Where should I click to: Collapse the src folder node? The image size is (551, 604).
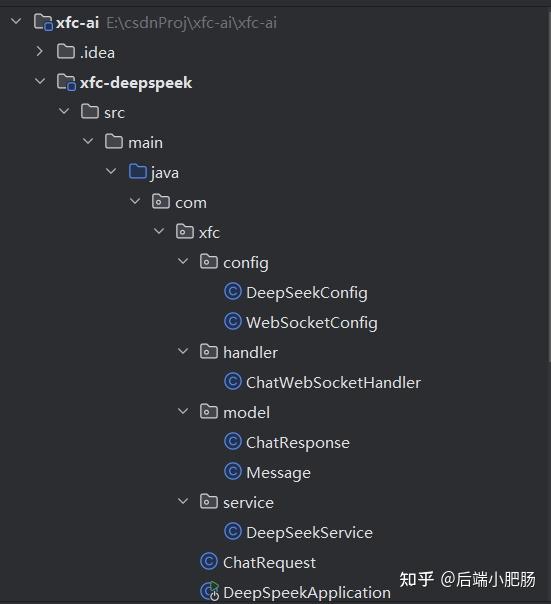click(64, 111)
